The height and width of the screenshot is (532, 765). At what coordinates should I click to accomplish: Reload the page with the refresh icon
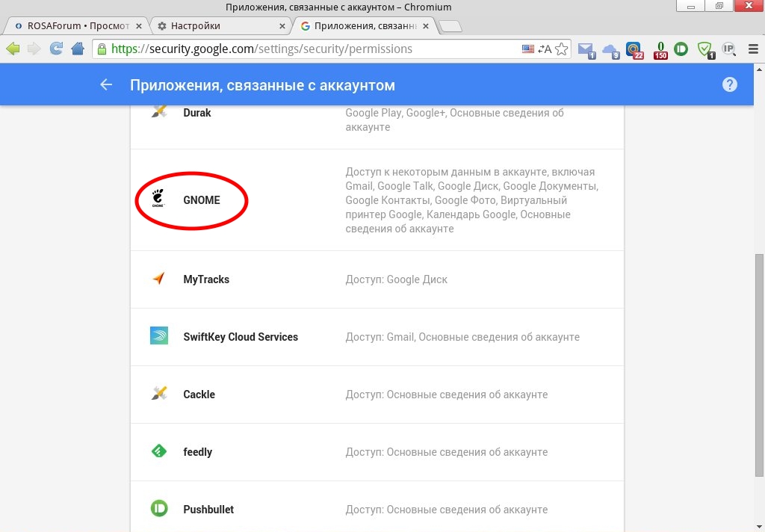pyautogui.click(x=56, y=49)
